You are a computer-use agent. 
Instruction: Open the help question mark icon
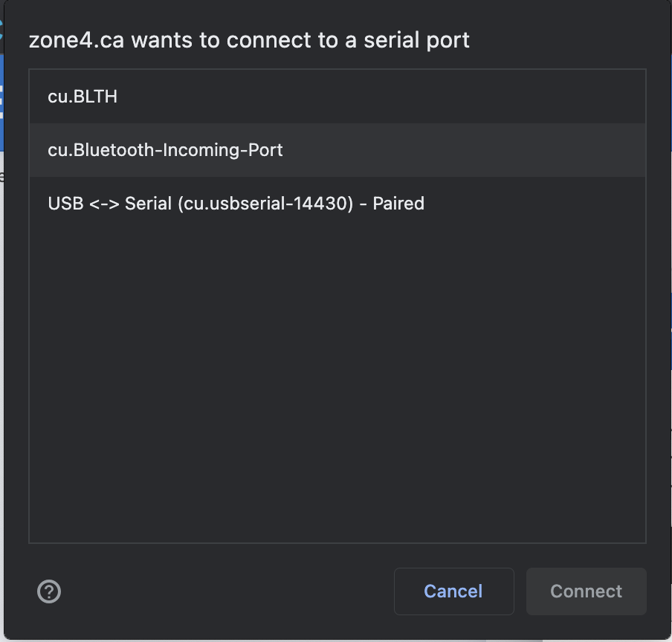[x=49, y=591]
